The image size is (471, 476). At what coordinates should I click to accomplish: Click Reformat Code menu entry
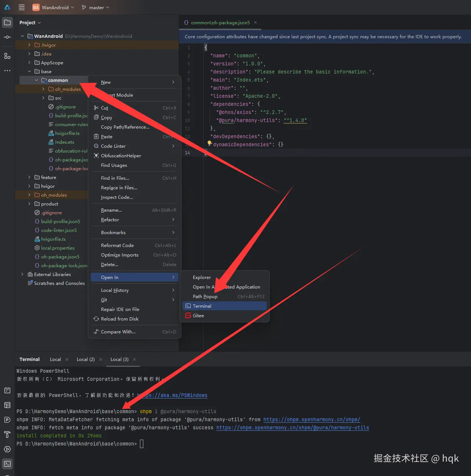point(134,245)
